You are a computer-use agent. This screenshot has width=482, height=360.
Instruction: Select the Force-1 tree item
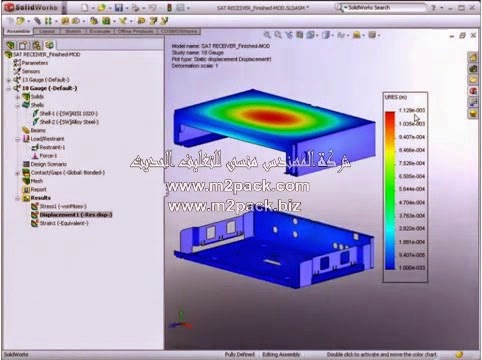tap(44, 156)
